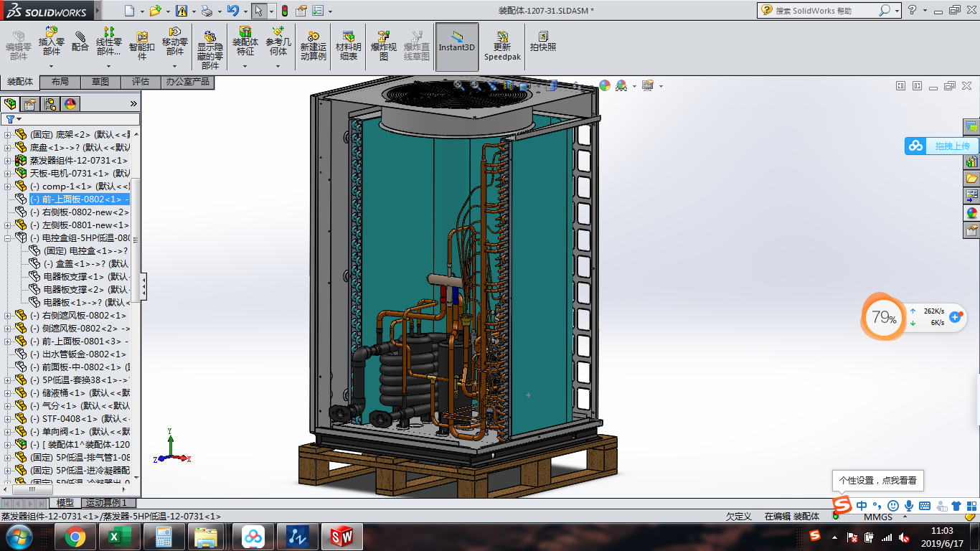Collapse the 电控盒组-5HP低温 tree node
The height and width of the screenshot is (551, 980).
[8, 238]
